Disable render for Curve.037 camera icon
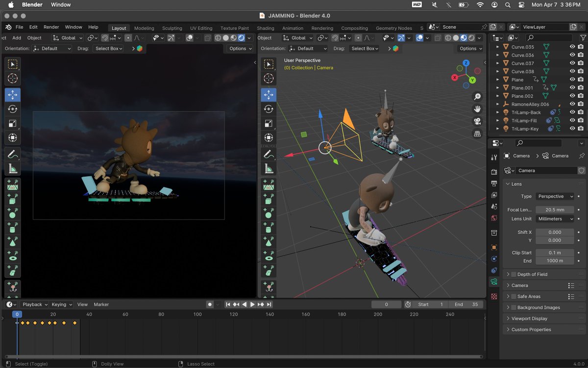The width and height of the screenshot is (588, 368). [581, 63]
